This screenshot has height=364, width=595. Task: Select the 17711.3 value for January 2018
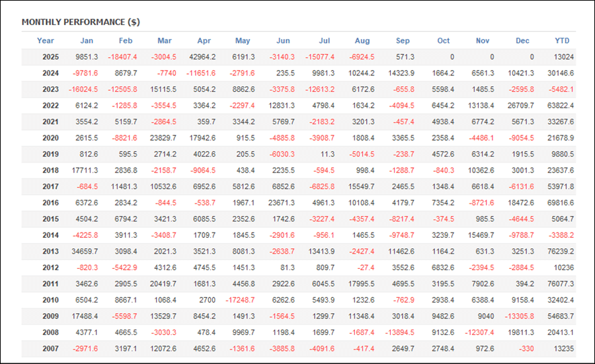83,170
